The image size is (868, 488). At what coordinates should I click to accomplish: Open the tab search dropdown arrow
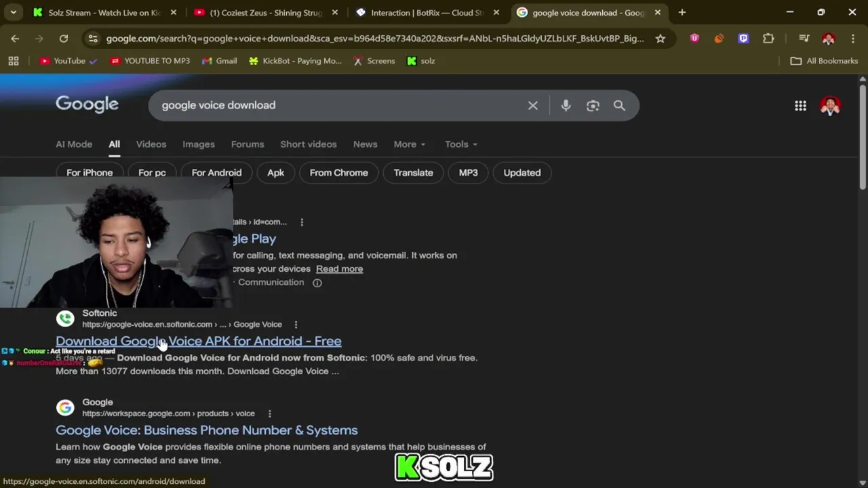click(13, 12)
